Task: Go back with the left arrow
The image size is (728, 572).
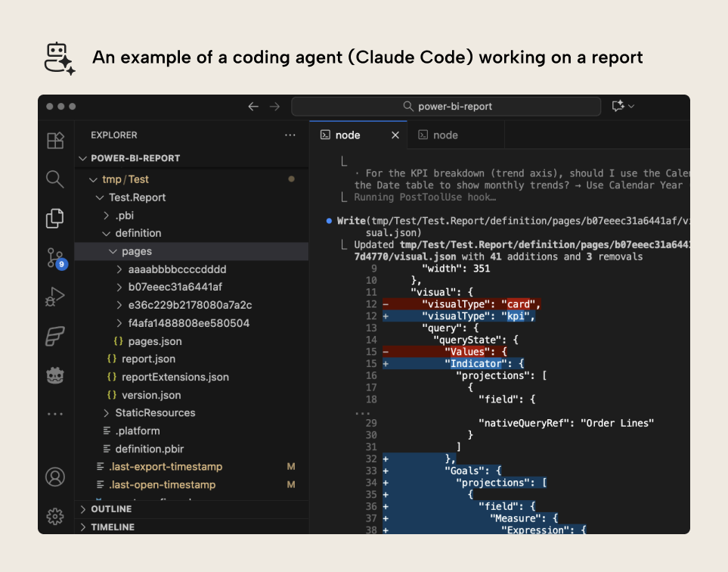Action: [x=253, y=107]
